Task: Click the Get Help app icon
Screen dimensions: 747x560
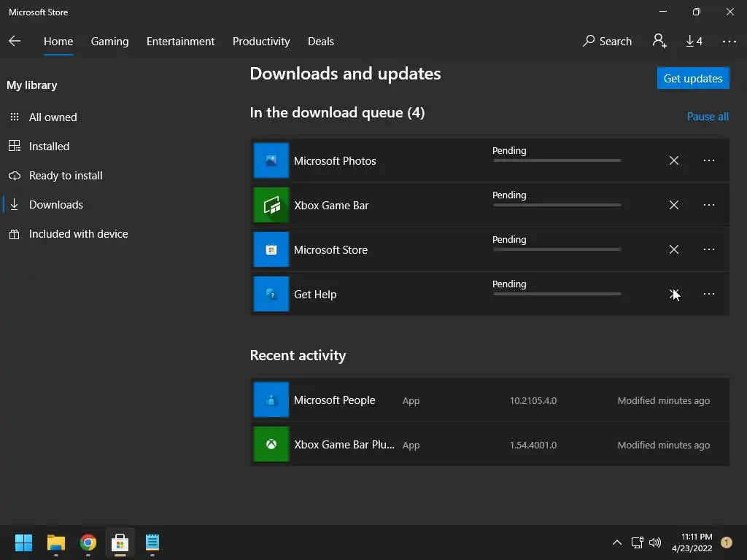Action: tap(271, 294)
